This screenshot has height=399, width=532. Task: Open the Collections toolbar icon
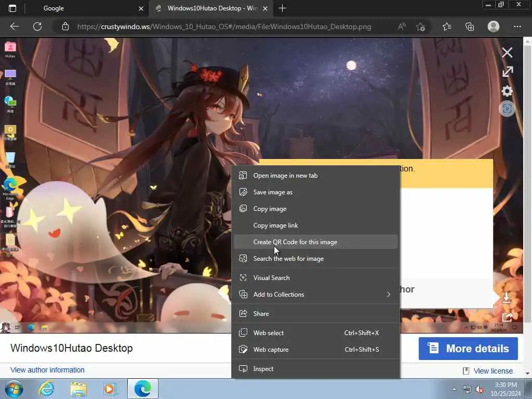pyautogui.click(x=470, y=26)
